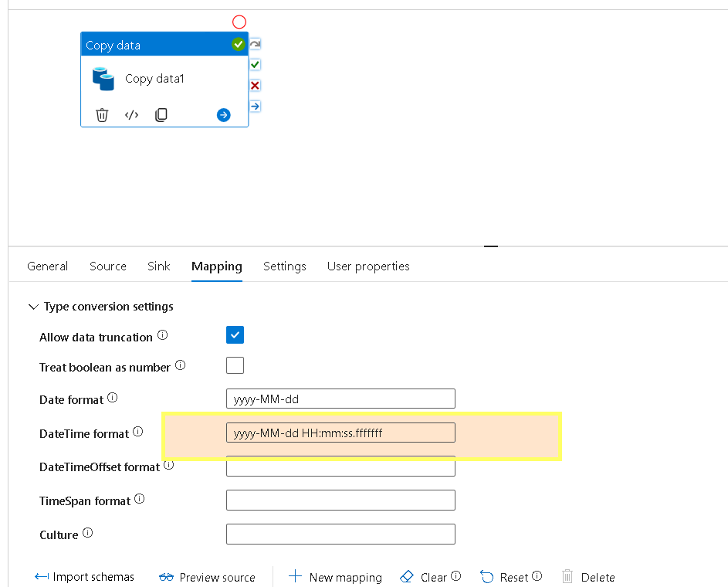This screenshot has width=728, height=587.
Task: Click the Delete mapping button
Action: point(589,577)
